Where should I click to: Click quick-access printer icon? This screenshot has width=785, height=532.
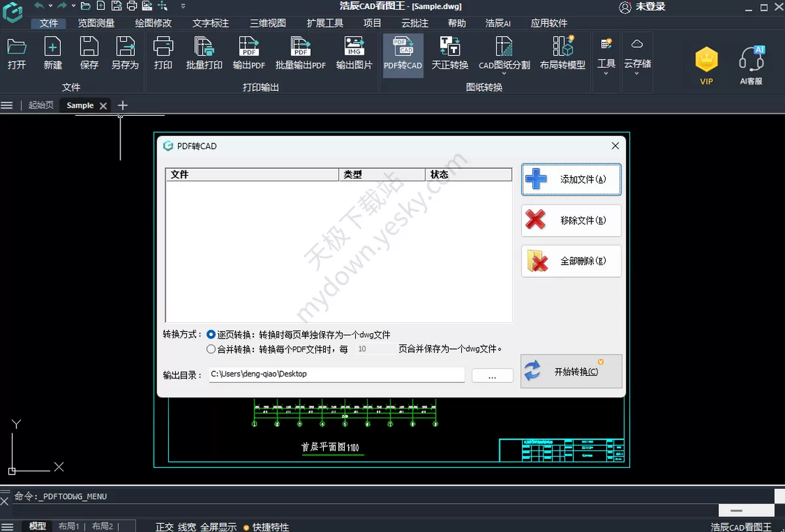pyautogui.click(x=131, y=6)
